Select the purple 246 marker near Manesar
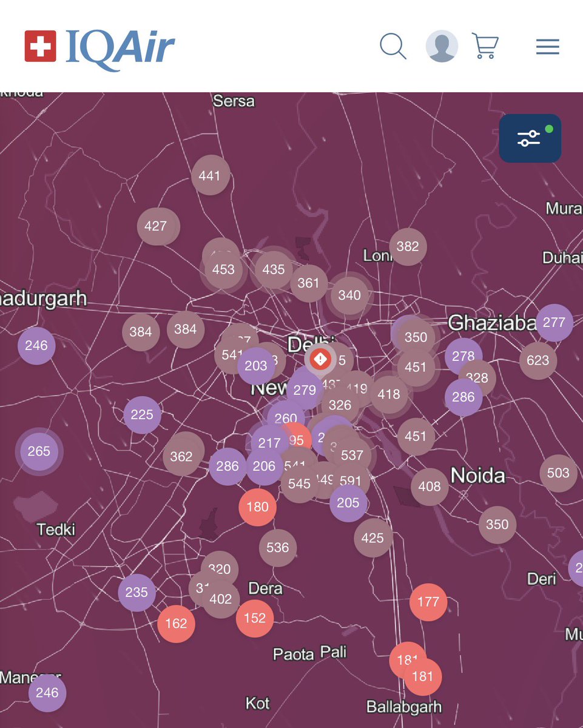583x728 pixels. pos(47,693)
